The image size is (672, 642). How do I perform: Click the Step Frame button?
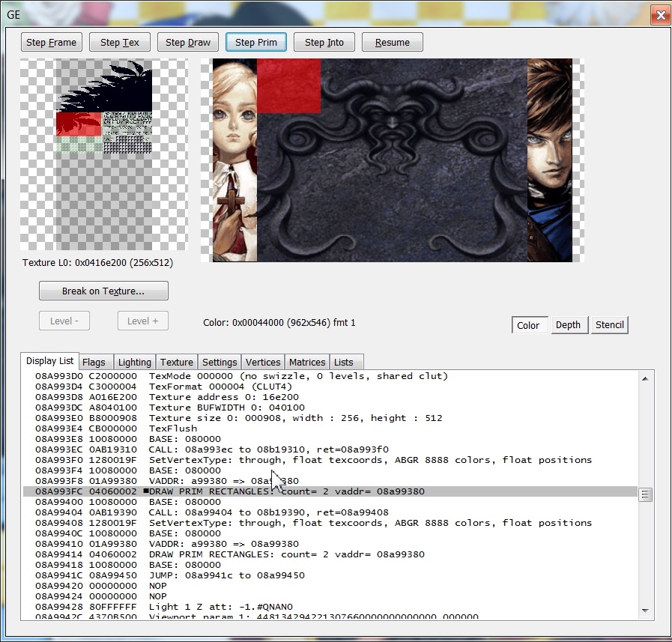(51, 42)
